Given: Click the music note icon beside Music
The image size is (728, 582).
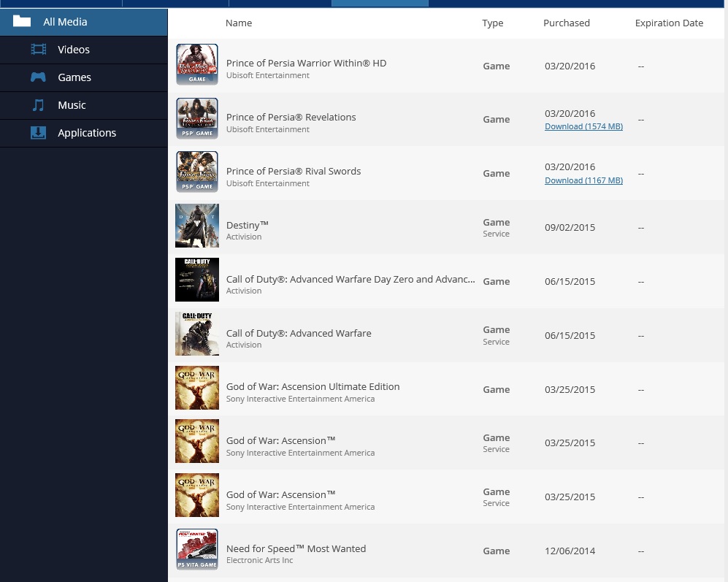Looking at the screenshot, I should 38,105.
